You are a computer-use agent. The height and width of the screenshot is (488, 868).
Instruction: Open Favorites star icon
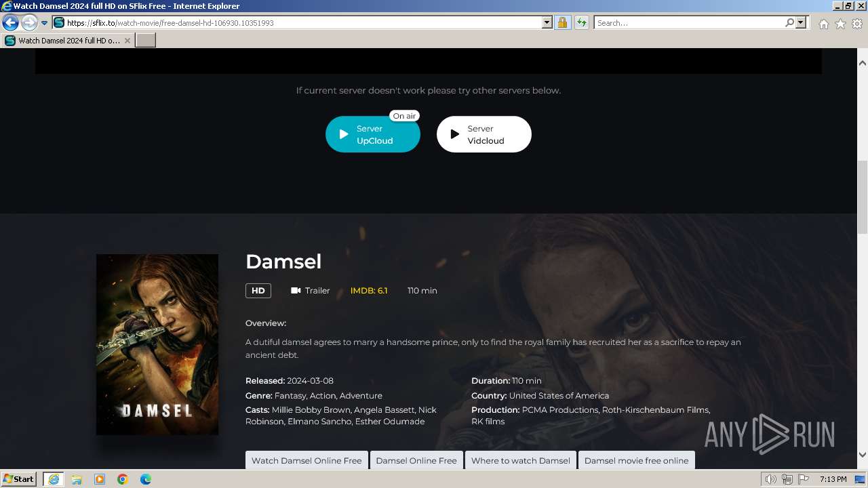pyautogui.click(x=840, y=24)
